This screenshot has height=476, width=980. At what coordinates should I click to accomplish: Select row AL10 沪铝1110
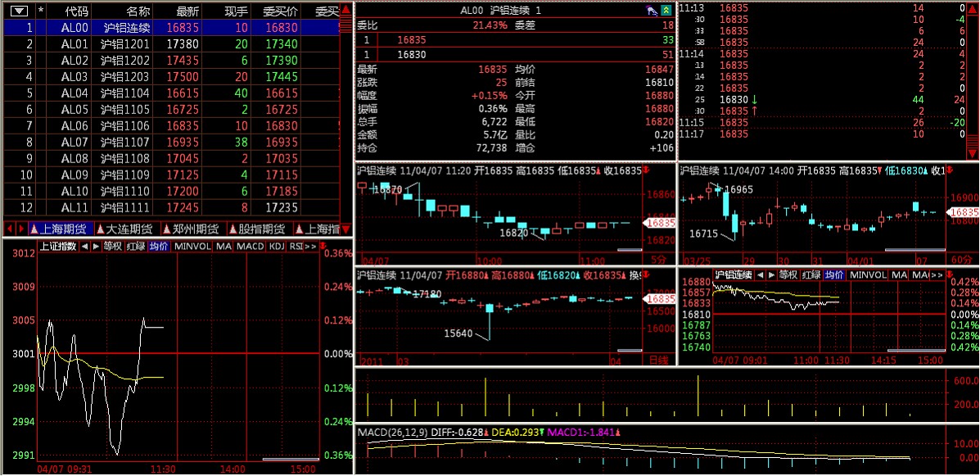pyautogui.click(x=171, y=190)
